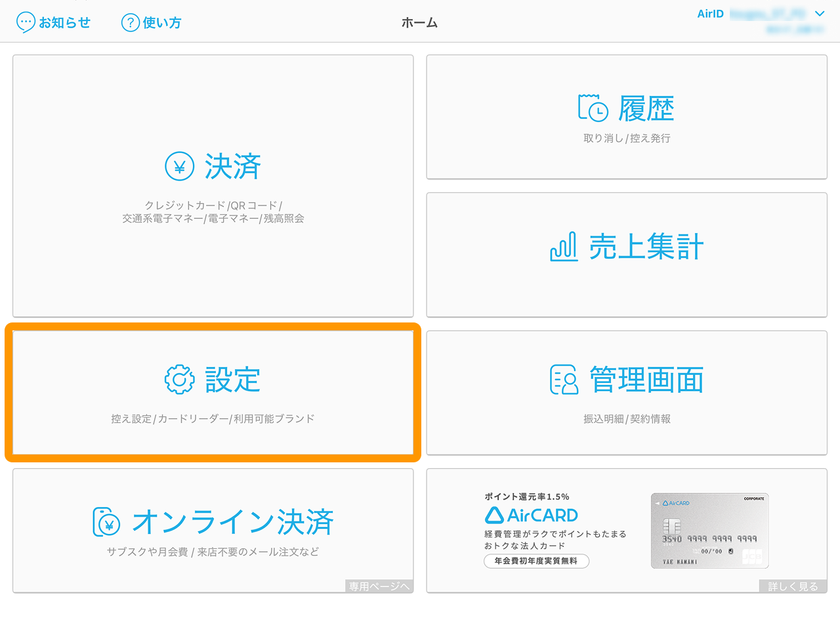
Task: Click the 詳しく見る label on AirCARD banner
Action: [793, 586]
